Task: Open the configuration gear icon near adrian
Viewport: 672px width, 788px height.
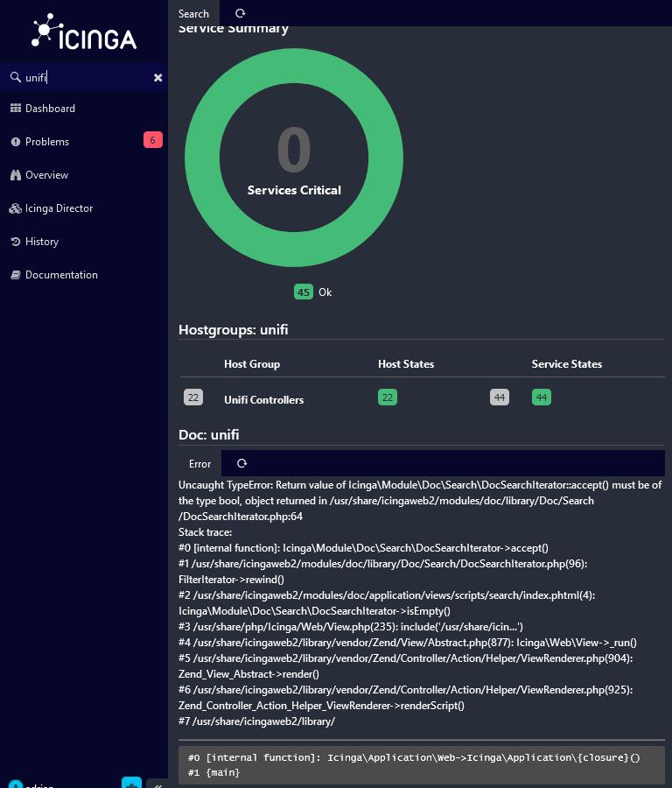Action: tap(130, 785)
